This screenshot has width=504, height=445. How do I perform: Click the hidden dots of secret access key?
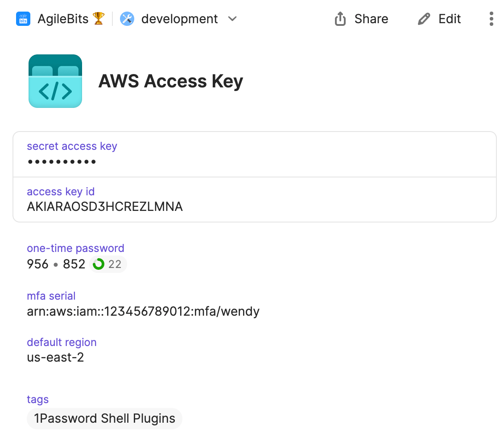coord(61,161)
